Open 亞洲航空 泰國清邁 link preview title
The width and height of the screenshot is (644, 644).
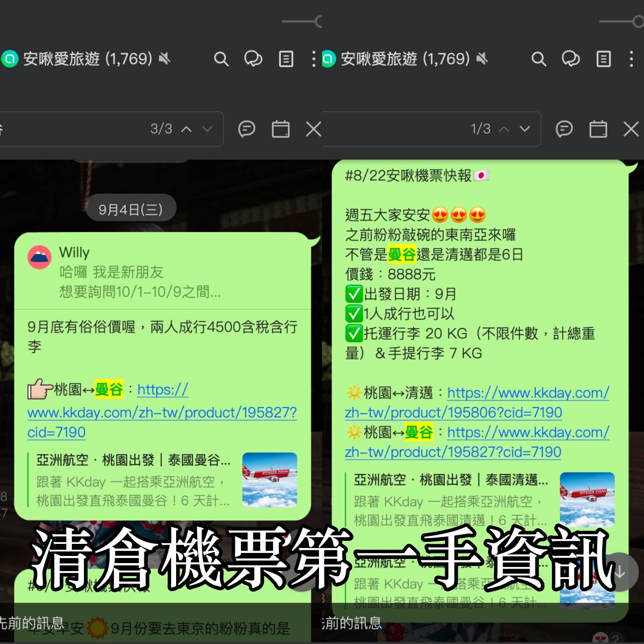click(451, 479)
